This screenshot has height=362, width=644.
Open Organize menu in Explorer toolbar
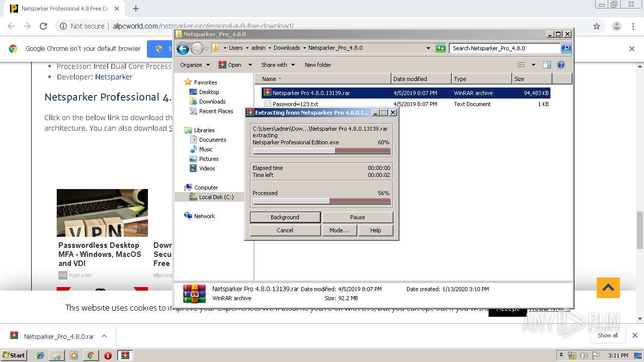(x=195, y=65)
